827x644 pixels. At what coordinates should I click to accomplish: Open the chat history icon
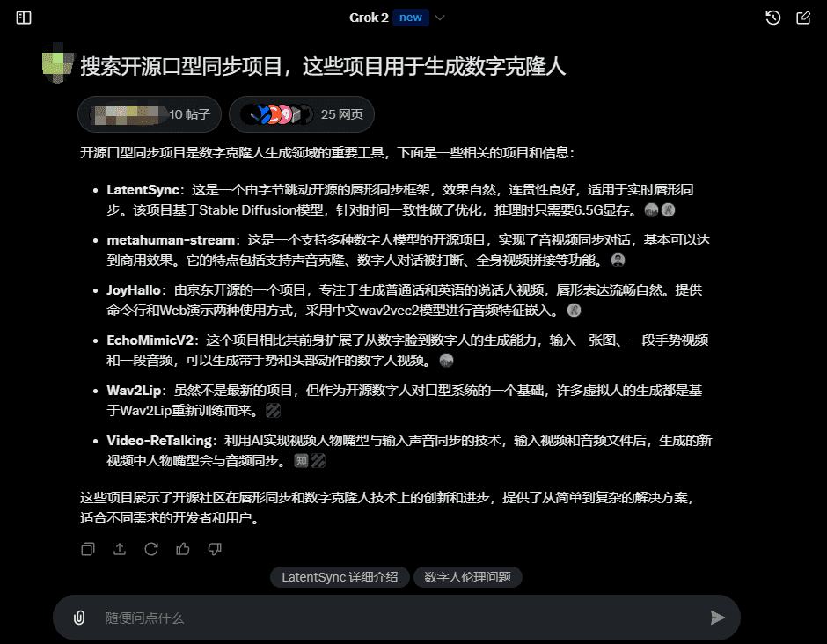[772, 18]
